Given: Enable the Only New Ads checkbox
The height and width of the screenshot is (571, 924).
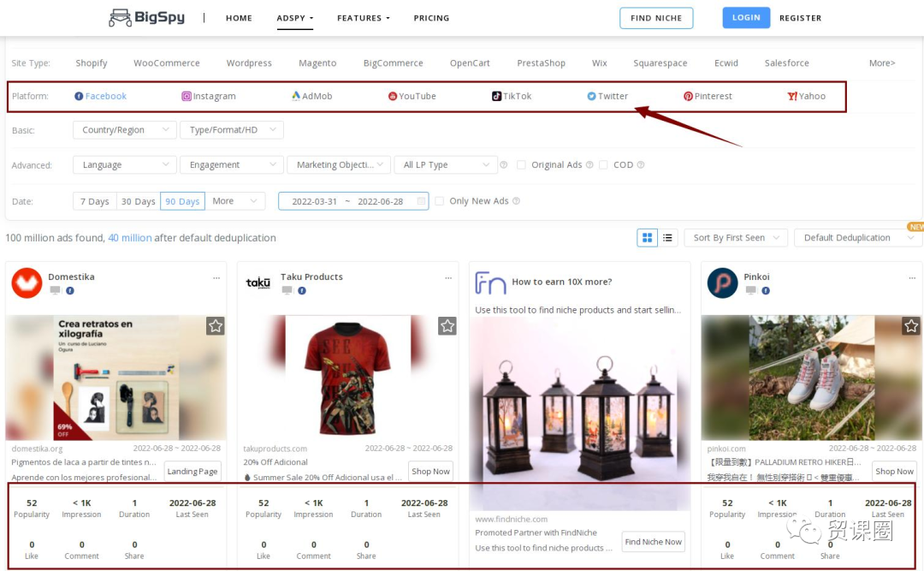Looking at the screenshot, I should tap(439, 201).
